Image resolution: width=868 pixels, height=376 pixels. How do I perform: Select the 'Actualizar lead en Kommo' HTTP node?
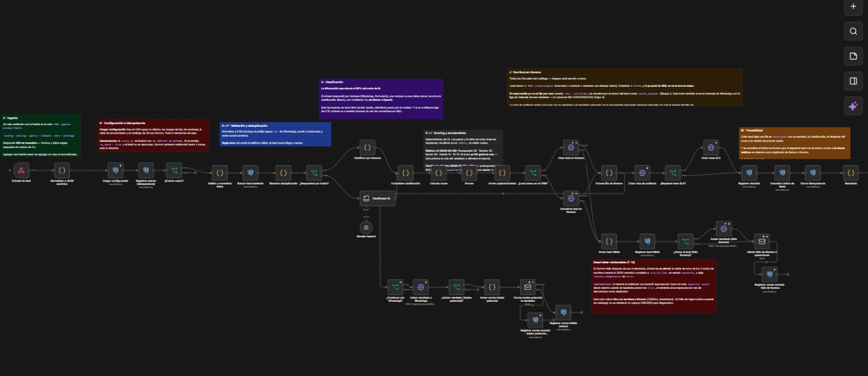click(571, 198)
